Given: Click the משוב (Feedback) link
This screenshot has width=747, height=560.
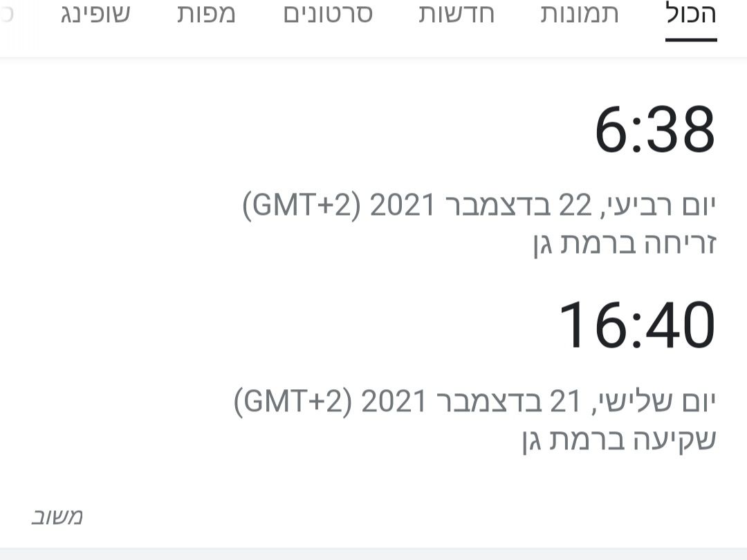Looking at the screenshot, I should tap(57, 516).
